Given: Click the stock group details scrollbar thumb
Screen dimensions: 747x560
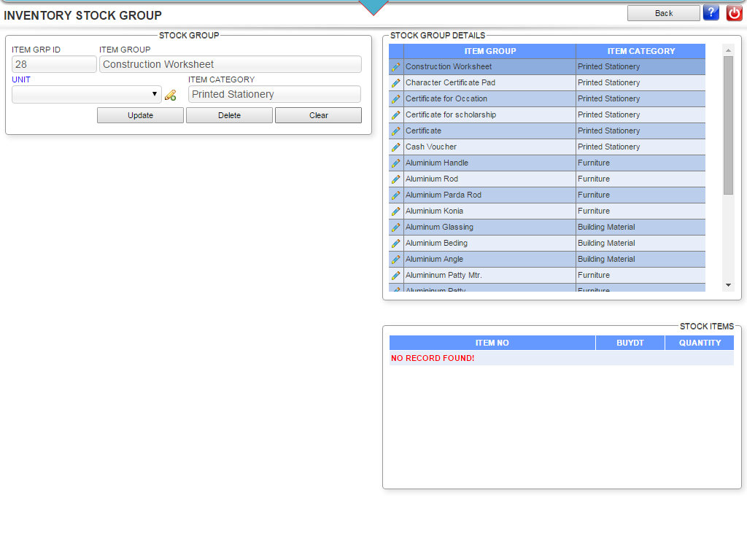Looking at the screenshot, I should (x=728, y=125).
